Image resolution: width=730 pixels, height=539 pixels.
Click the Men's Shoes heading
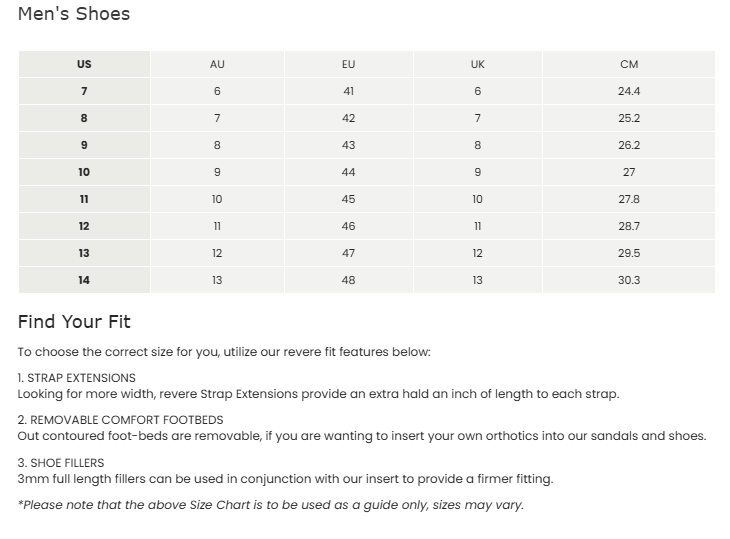pos(74,14)
